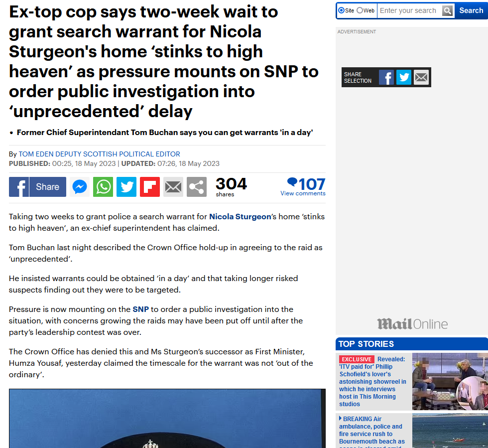Select the Web search radio button
The width and height of the screenshot is (488, 448).
(360, 10)
